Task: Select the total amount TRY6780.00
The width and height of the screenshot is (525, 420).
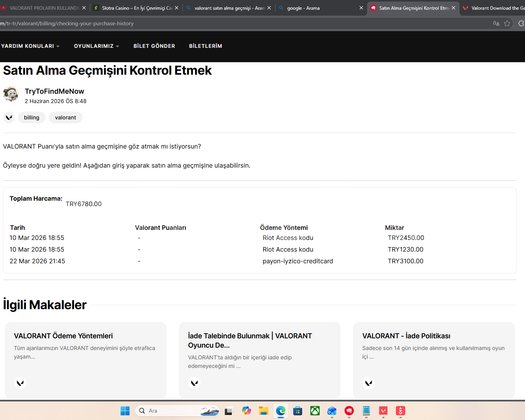Action: (84, 204)
